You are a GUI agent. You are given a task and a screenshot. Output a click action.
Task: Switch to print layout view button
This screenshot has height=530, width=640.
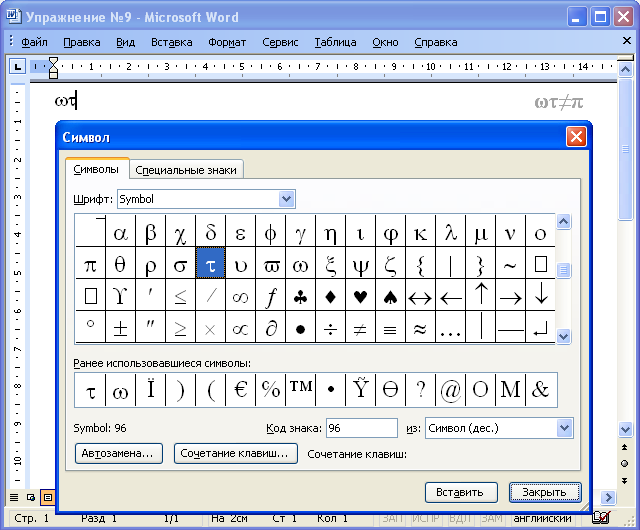coord(48,497)
